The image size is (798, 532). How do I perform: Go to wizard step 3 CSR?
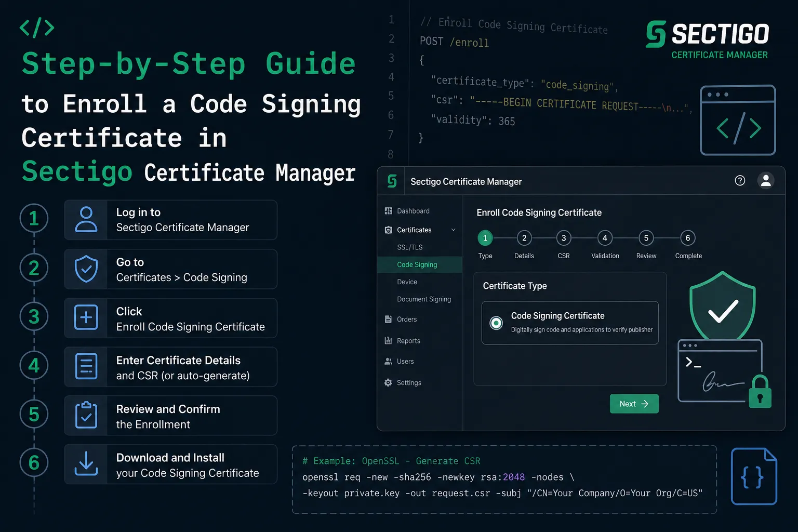564,238
